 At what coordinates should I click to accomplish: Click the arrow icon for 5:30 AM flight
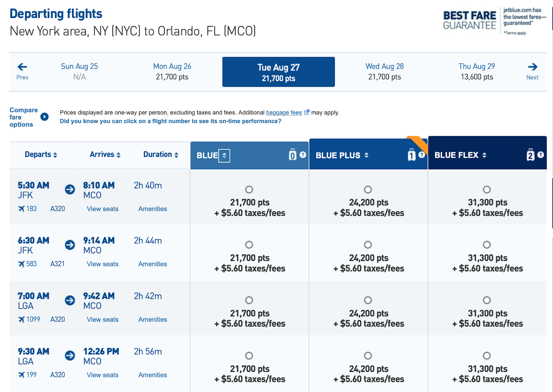(x=70, y=189)
